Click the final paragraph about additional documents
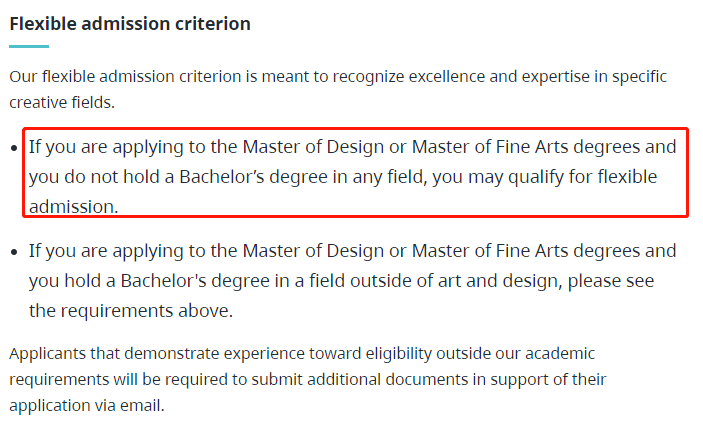The image size is (703, 432). click(x=308, y=379)
